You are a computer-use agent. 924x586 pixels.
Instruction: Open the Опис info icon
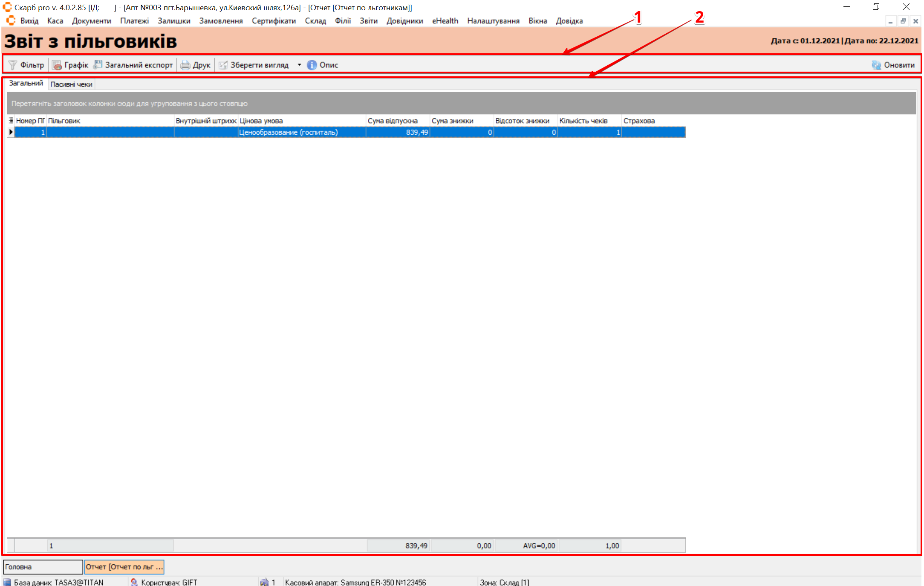pos(312,65)
